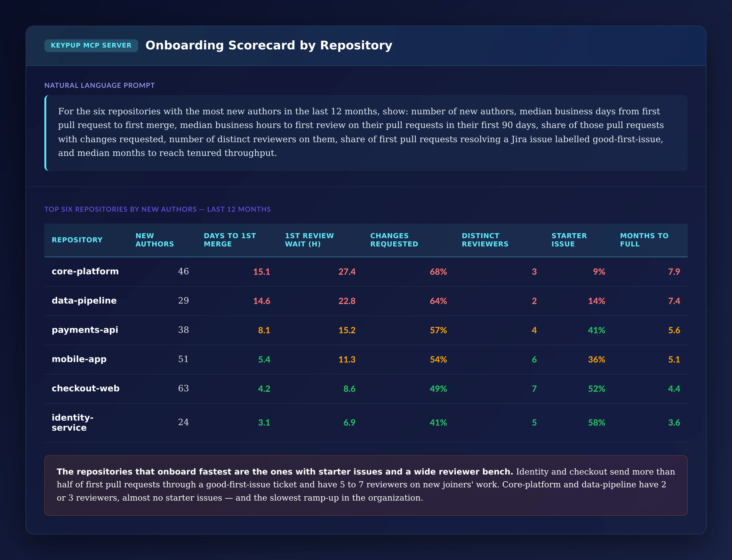Click core-platform changes requested 68%
Screen dimensions: 732x560
(438, 272)
